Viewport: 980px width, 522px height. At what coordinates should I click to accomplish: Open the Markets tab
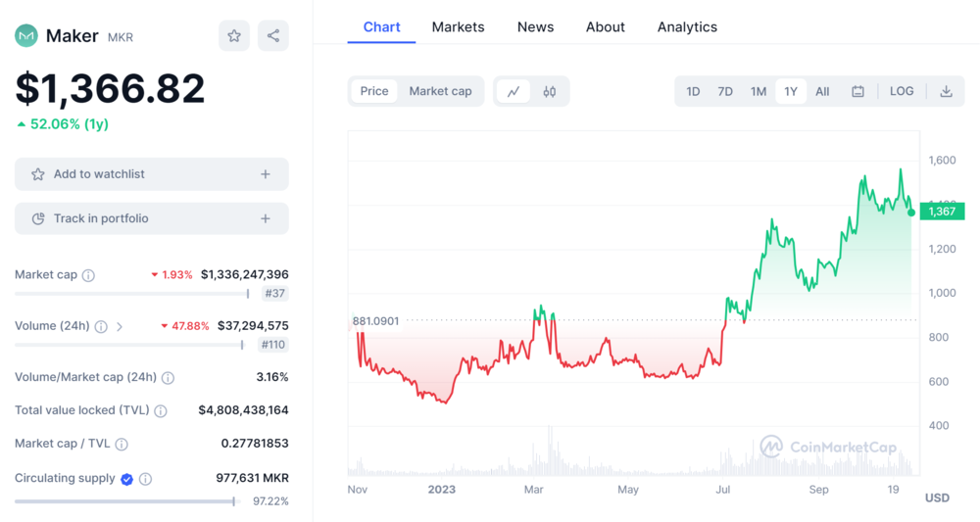click(x=458, y=26)
